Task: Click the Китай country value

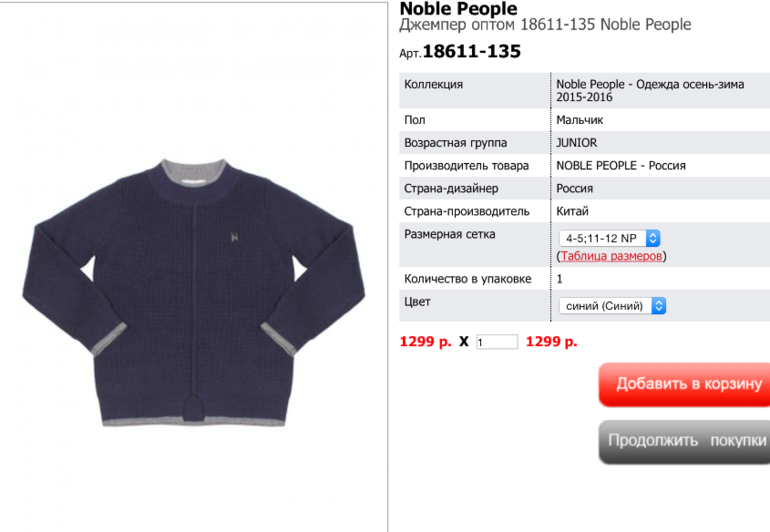Action: click(572, 211)
